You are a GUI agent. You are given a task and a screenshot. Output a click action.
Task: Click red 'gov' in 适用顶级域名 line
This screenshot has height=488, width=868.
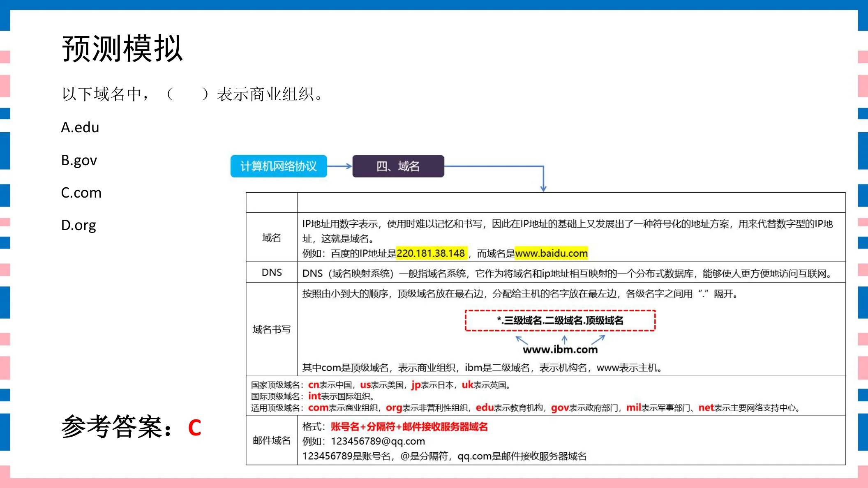point(560,407)
